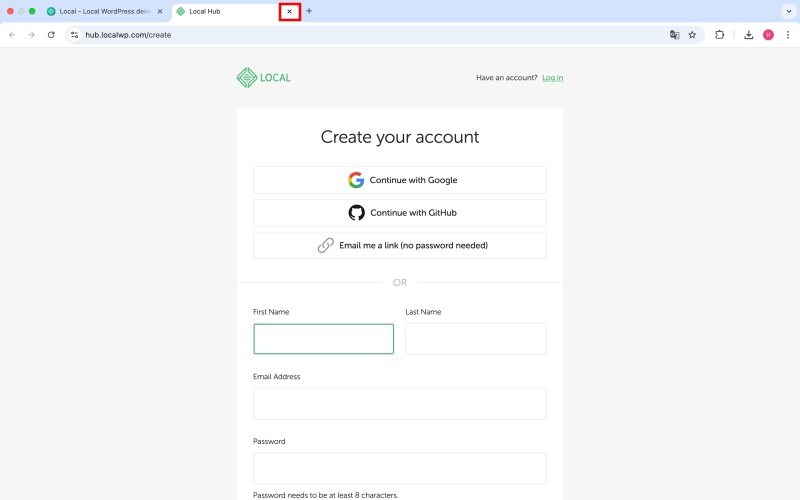Click the address bar URL hub.localwp.com/create
This screenshot has width=800, height=500.
click(x=128, y=35)
